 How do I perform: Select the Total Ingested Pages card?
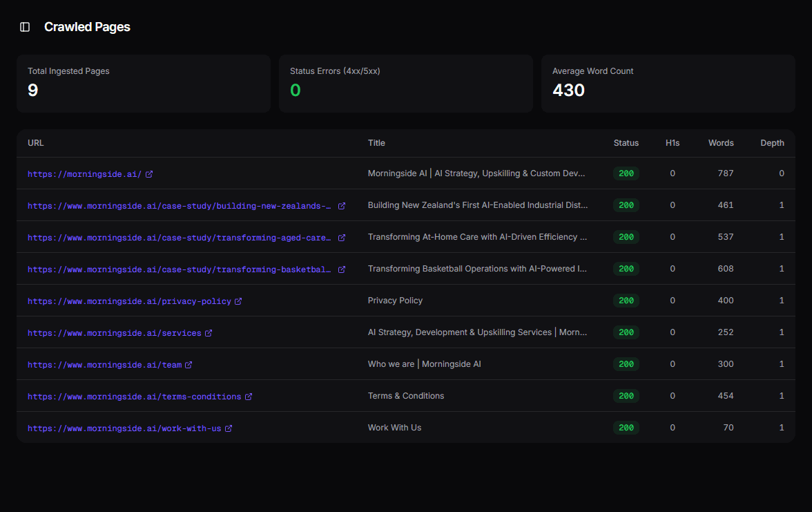point(144,84)
